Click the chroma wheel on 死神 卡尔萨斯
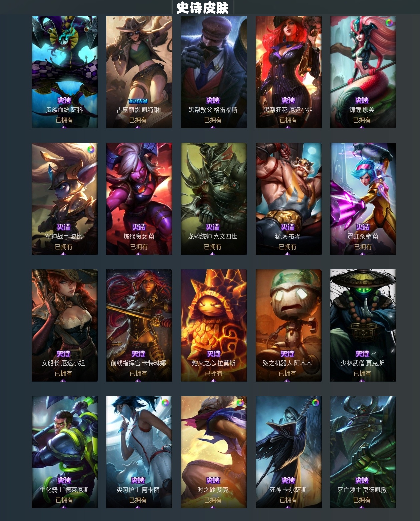Screen dimensions: 420x521 click(315, 403)
